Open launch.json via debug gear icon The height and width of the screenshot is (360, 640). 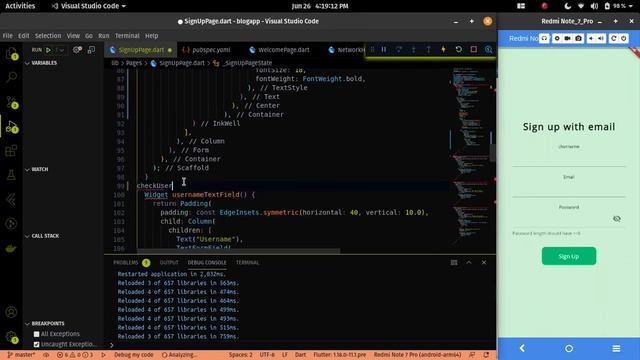click(77, 50)
